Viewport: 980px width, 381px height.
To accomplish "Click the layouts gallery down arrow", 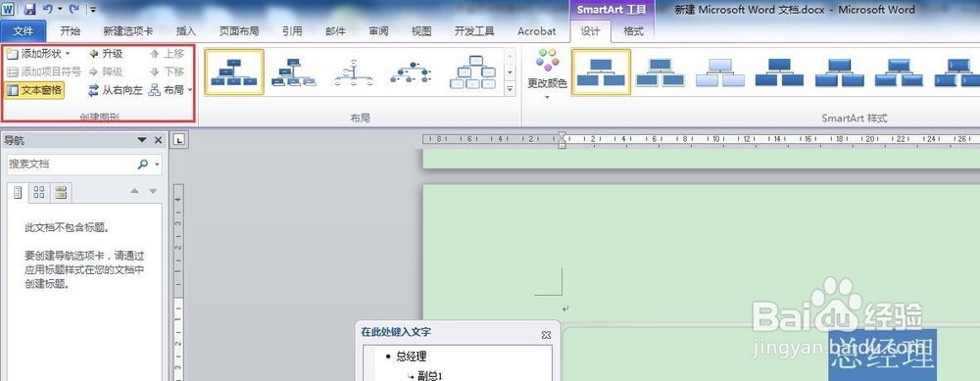I will [x=510, y=72].
